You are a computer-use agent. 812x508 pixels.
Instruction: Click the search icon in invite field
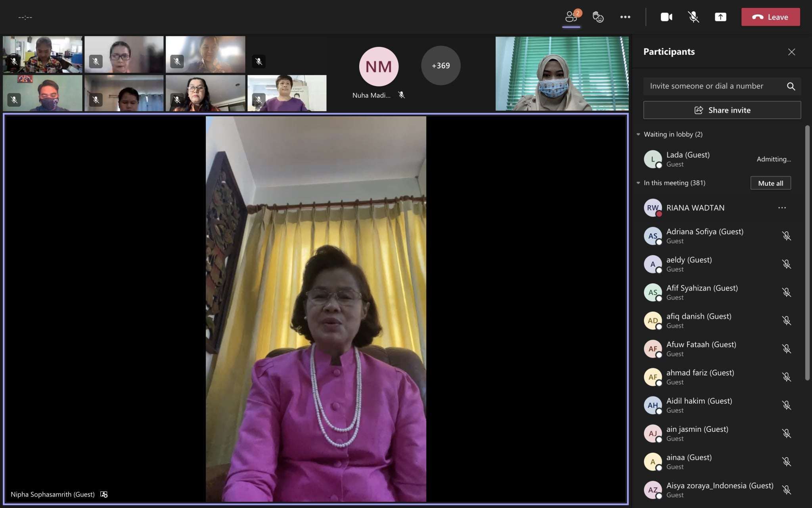(791, 86)
